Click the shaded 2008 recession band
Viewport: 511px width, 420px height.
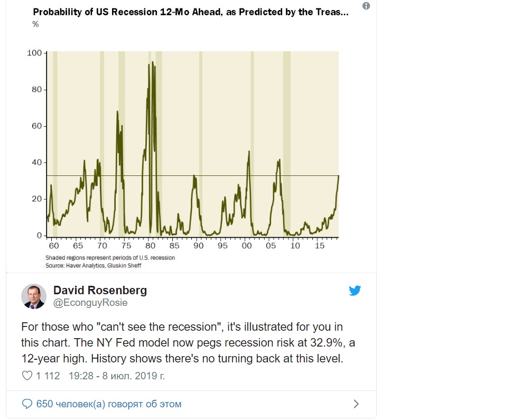(287, 144)
